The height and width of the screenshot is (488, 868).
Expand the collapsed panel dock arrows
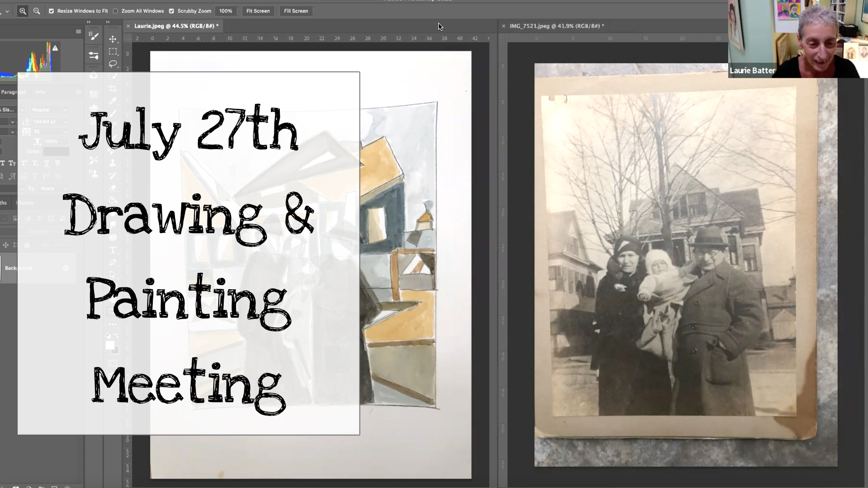tap(89, 22)
